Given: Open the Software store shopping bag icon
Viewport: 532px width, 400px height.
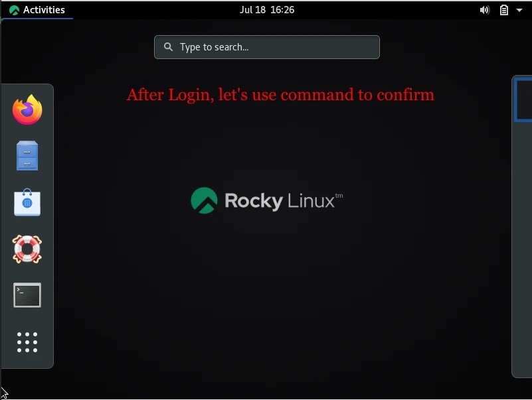Looking at the screenshot, I should [x=27, y=202].
